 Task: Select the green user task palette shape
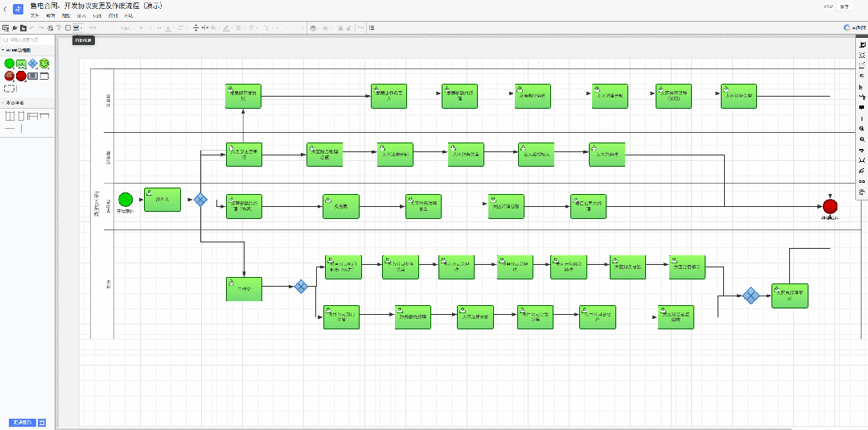[21, 64]
